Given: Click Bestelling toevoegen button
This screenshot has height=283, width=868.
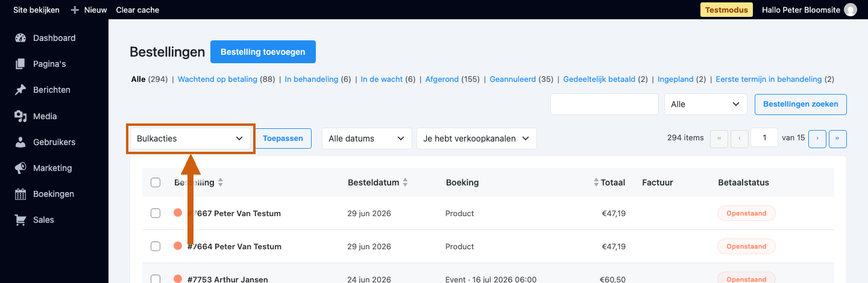Looking at the screenshot, I should [263, 52].
